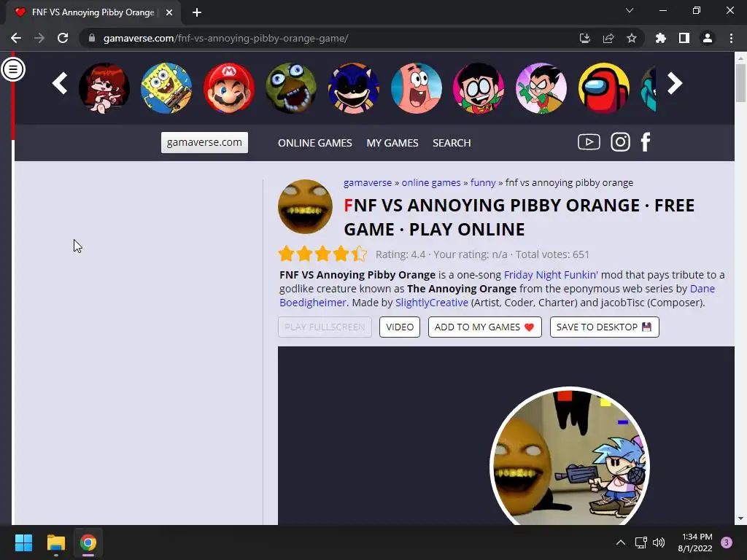
Task: Open a new browser tab
Action: [x=197, y=12]
